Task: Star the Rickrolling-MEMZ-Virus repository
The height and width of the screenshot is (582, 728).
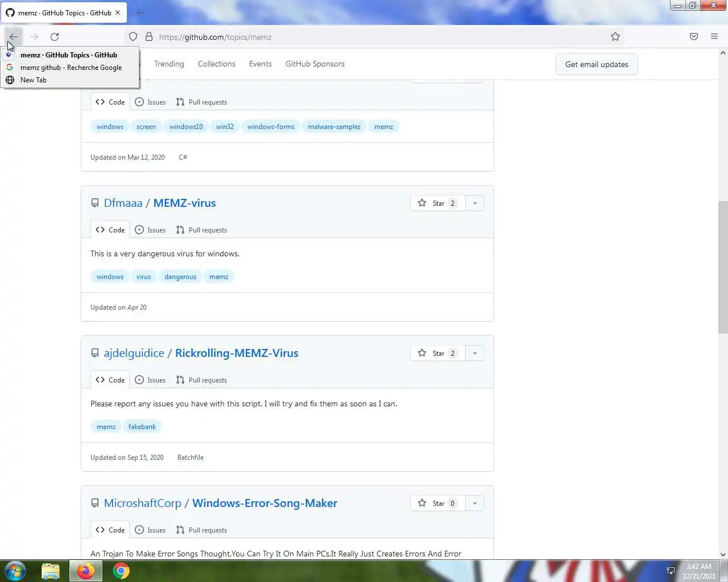Action: click(438, 354)
